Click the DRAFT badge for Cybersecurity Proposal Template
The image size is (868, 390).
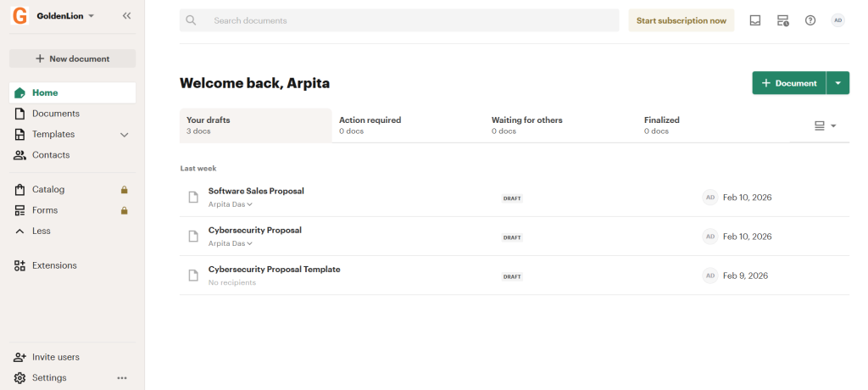click(512, 276)
